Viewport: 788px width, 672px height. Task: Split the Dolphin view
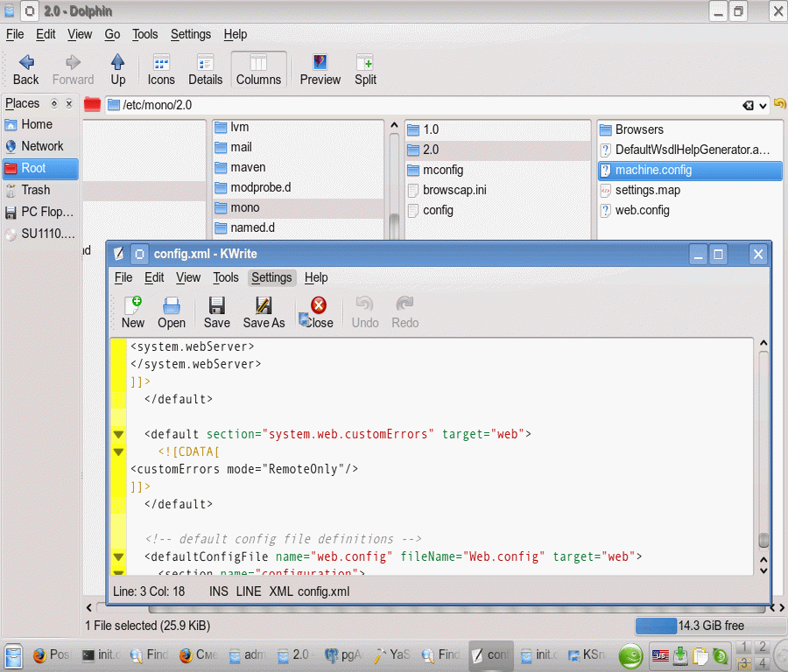click(365, 70)
